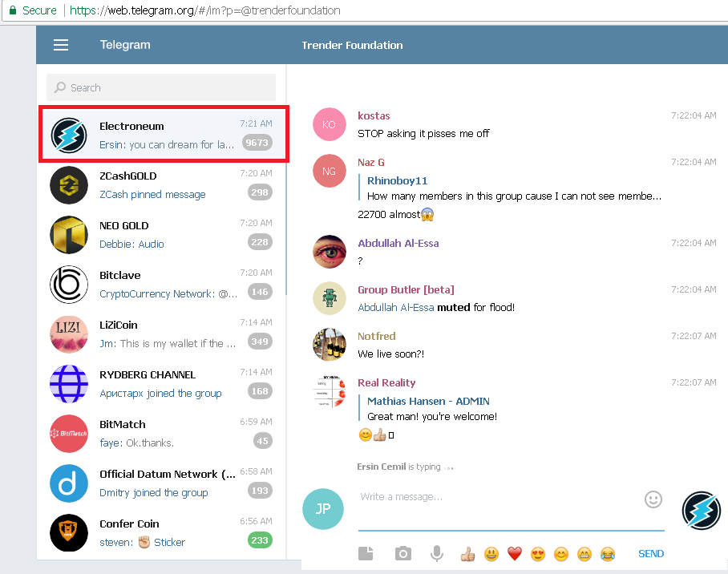
Task: Click the "We live soon?!" message
Action: [391, 354]
